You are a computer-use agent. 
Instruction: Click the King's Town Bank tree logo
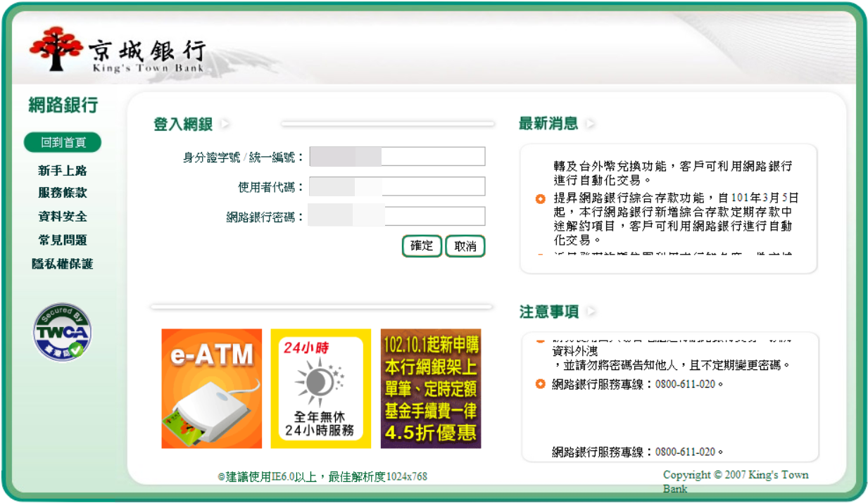point(55,49)
